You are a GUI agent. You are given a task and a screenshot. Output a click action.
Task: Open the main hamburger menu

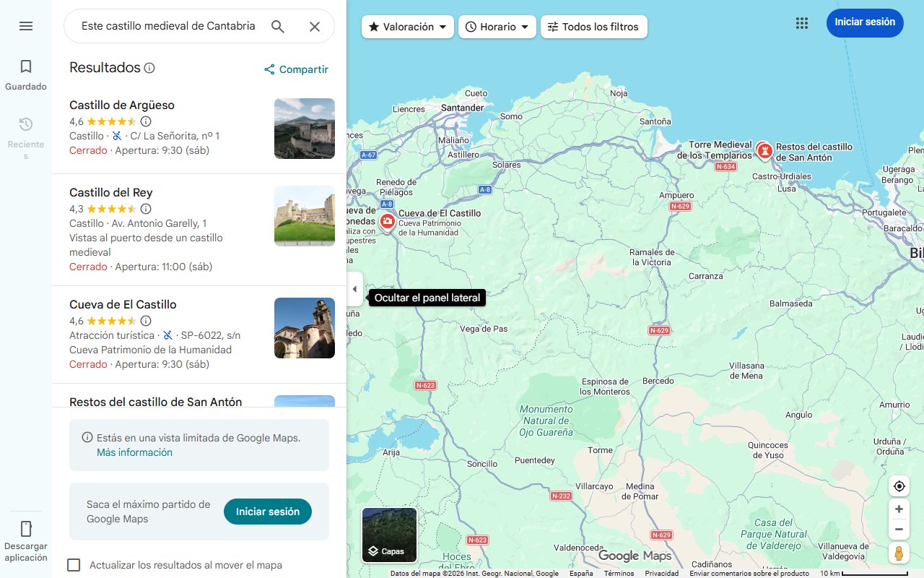pyautogui.click(x=25, y=26)
